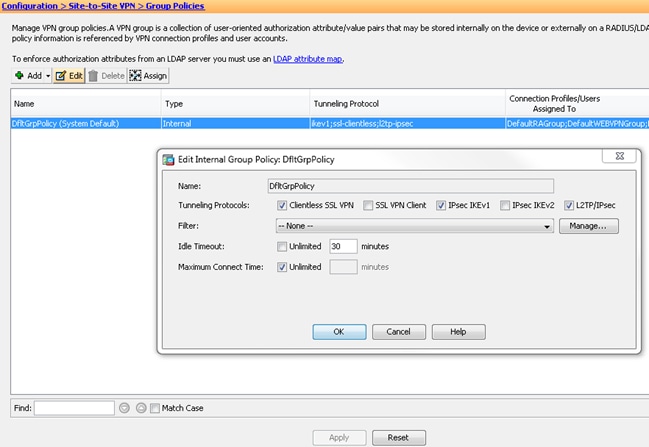Uncheck IPsec IKEv1 protocol
The height and width of the screenshot is (447, 649).
(x=441, y=205)
